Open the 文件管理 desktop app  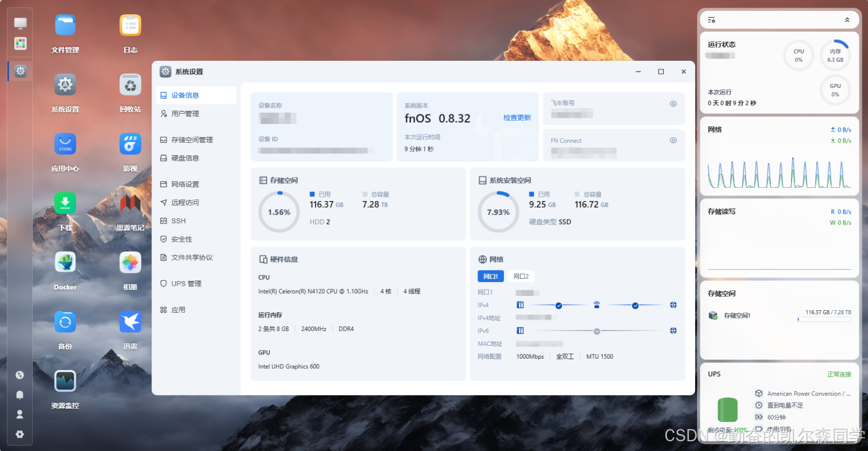click(x=65, y=26)
